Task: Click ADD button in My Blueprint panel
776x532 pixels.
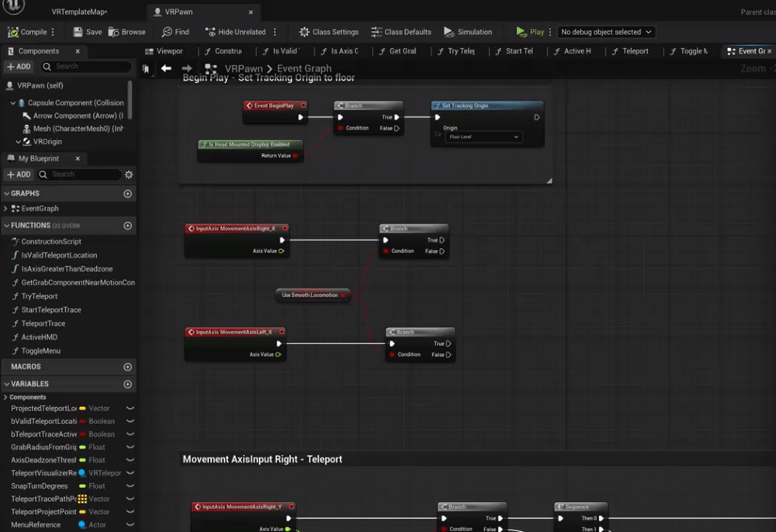Action: coord(19,174)
